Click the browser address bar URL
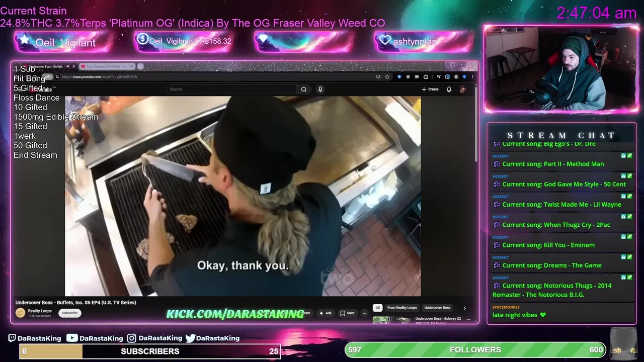This screenshot has width=644, height=362. [x=100, y=77]
